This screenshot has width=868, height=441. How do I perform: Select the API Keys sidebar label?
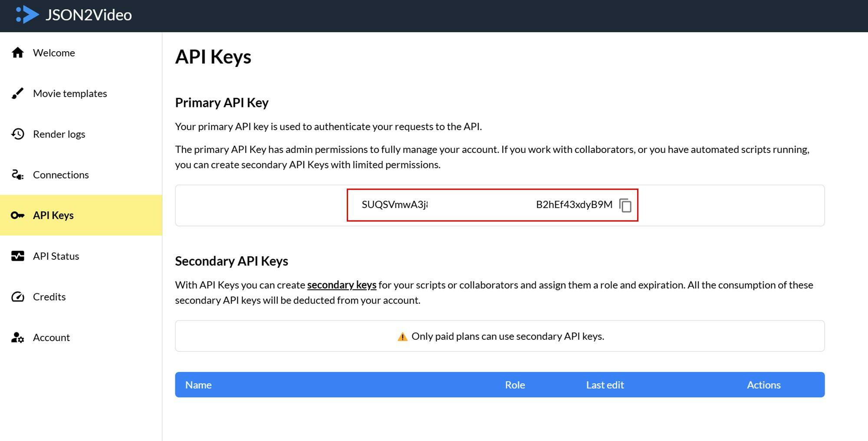click(x=53, y=215)
